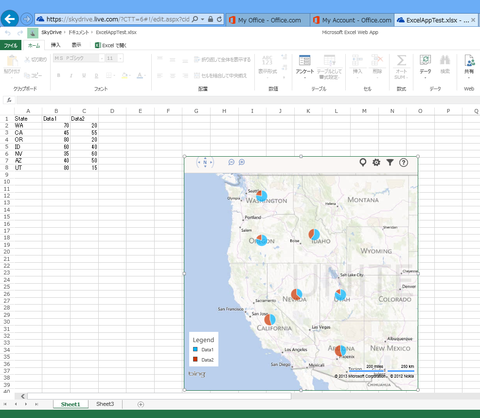480x418 pixels.
Task: Open the File (ファイル) tab
Action: click(11, 45)
